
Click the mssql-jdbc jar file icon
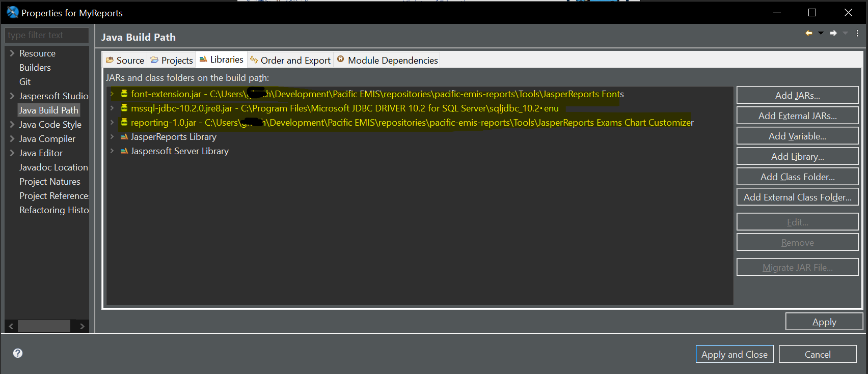pos(124,108)
